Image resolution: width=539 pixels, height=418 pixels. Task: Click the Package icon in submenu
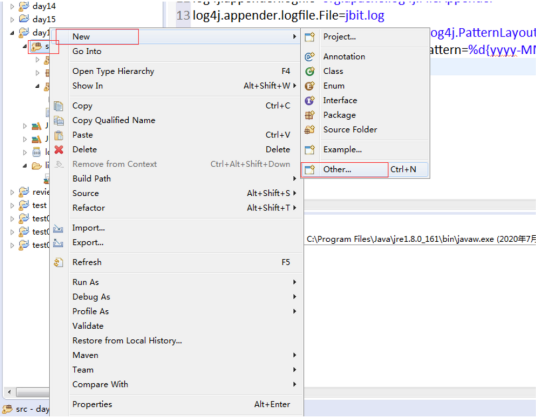(310, 115)
